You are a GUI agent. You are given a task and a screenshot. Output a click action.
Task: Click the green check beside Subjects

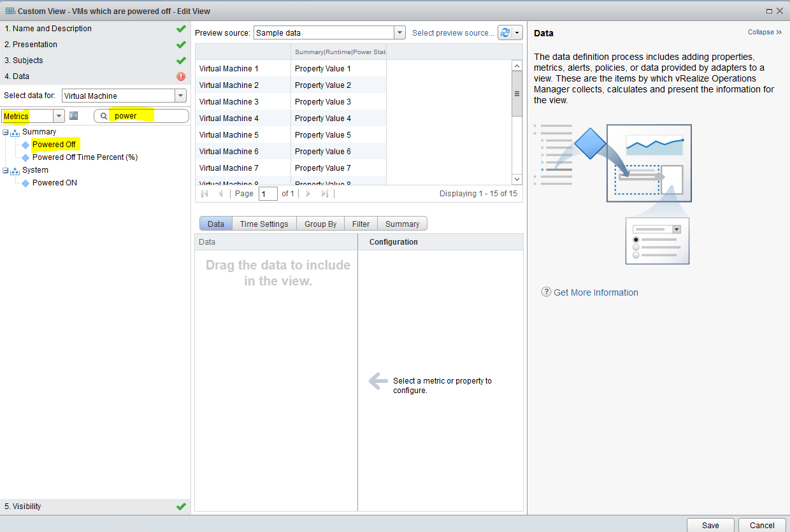coord(181,61)
